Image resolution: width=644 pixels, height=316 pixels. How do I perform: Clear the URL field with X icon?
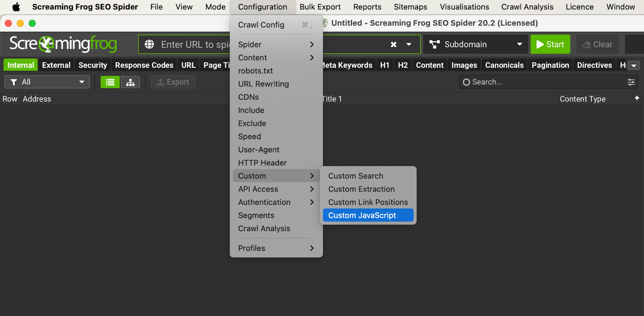pos(394,44)
